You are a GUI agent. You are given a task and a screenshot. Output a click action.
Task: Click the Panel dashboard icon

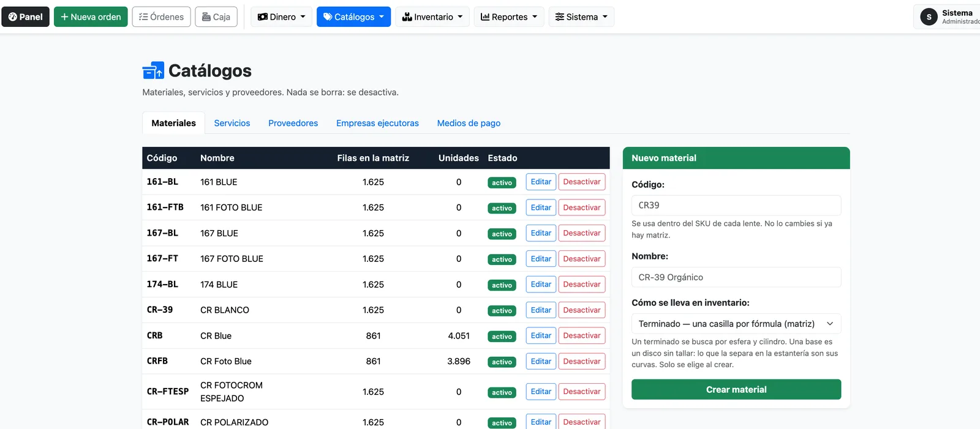pyautogui.click(x=13, y=17)
